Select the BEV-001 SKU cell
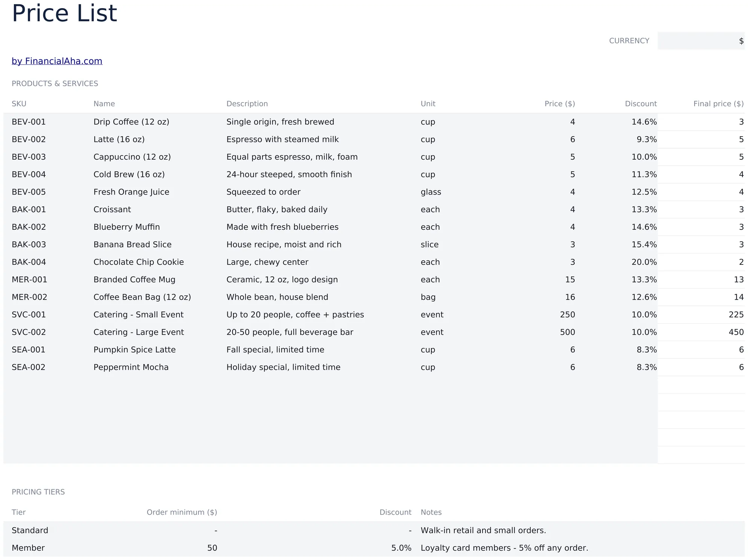 pos(29,122)
